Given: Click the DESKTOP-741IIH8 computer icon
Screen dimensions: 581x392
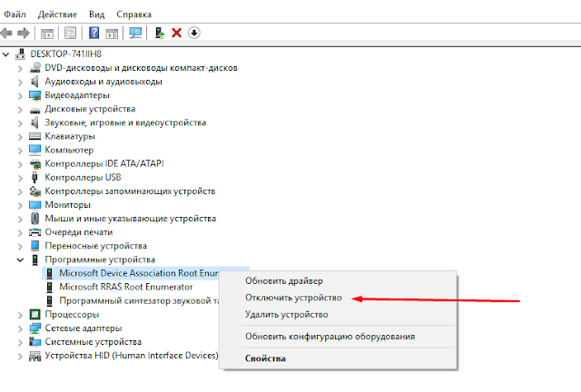Looking at the screenshot, I should (x=20, y=54).
